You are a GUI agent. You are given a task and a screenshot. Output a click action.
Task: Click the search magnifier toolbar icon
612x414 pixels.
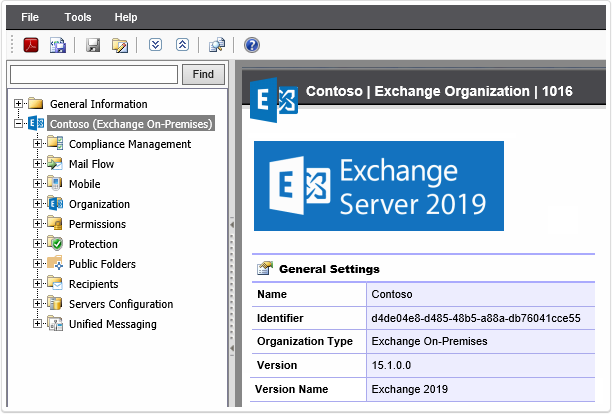pos(217,45)
